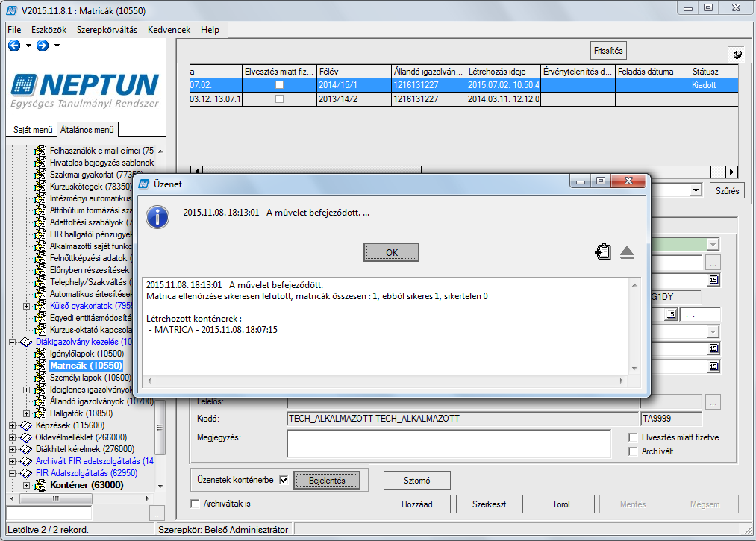This screenshot has width=756, height=541.
Task: Click into the Megjegyzés text field
Action: [x=449, y=443]
